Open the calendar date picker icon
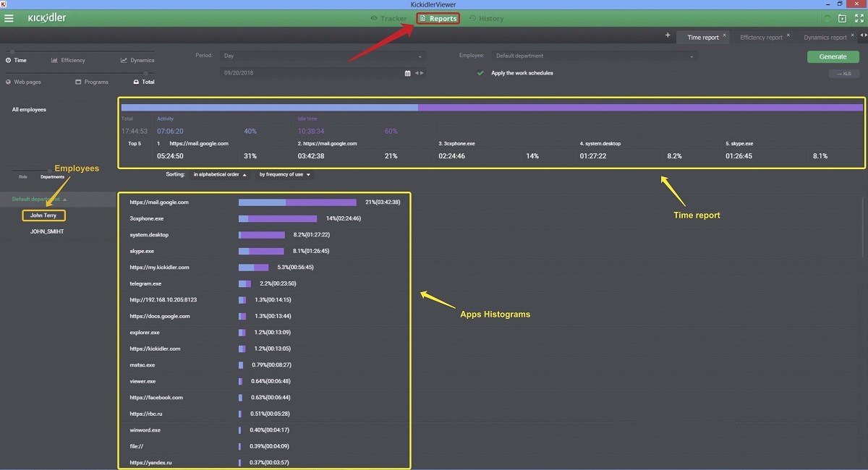The width and height of the screenshot is (868, 470). tap(407, 73)
